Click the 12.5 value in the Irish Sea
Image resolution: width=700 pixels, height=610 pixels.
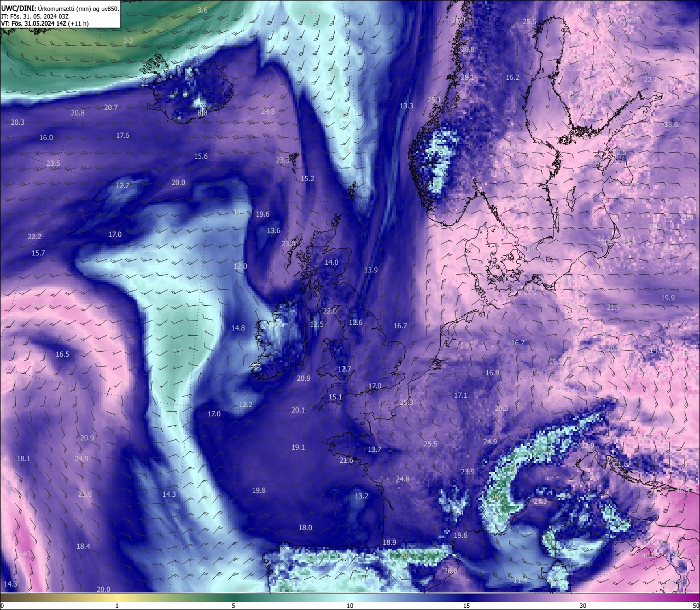point(317,324)
